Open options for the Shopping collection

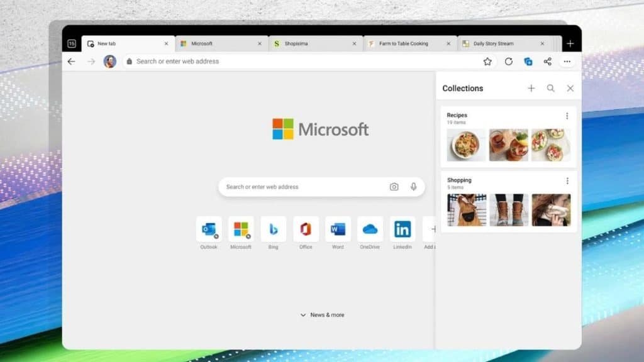[x=568, y=180]
